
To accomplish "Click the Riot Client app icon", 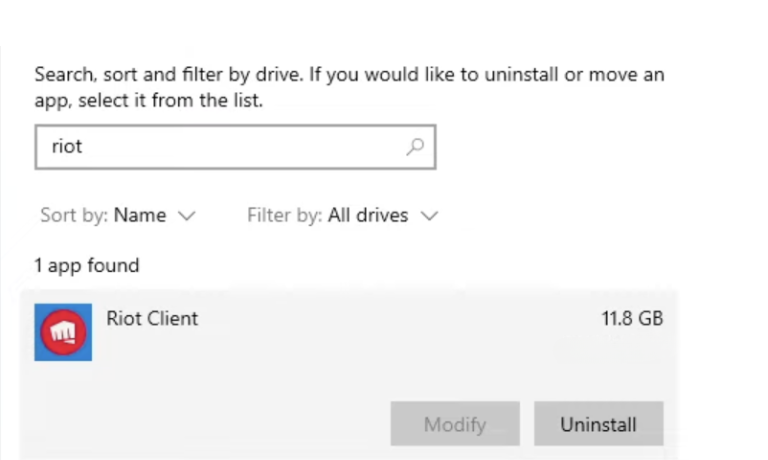I will click(63, 332).
